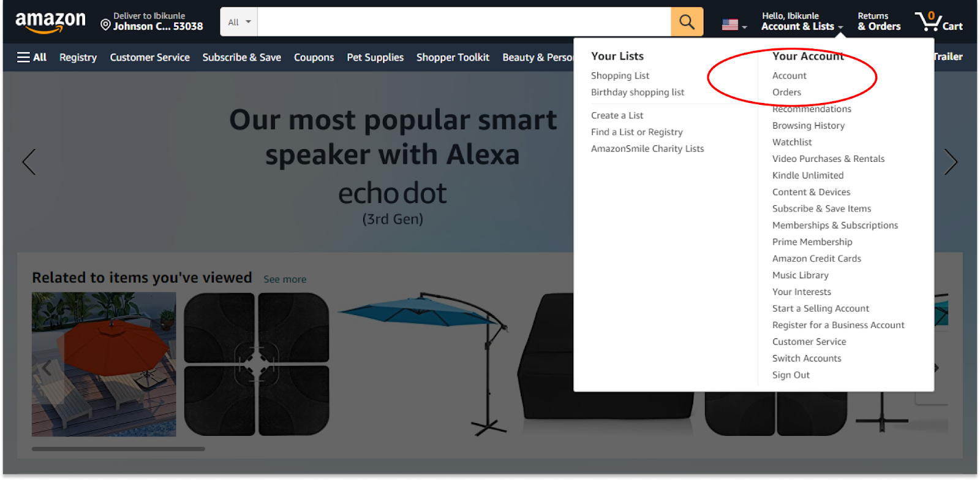This screenshot has width=980, height=480.
Task: Open Kindle Unlimited
Action: pyautogui.click(x=807, y=175)
